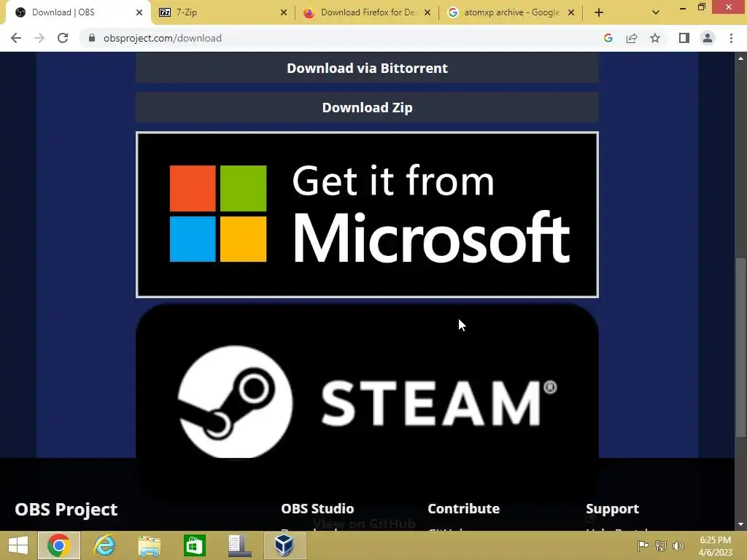Switch to Download Firefox tab
This screenshot has height=560, width=747.
tap(367, 12)
